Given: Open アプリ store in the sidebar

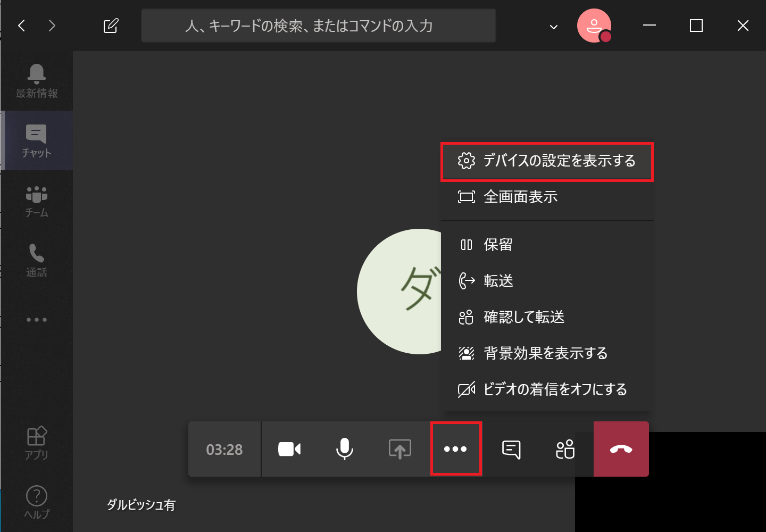Looking at the screenshot, I should point(37,443).
